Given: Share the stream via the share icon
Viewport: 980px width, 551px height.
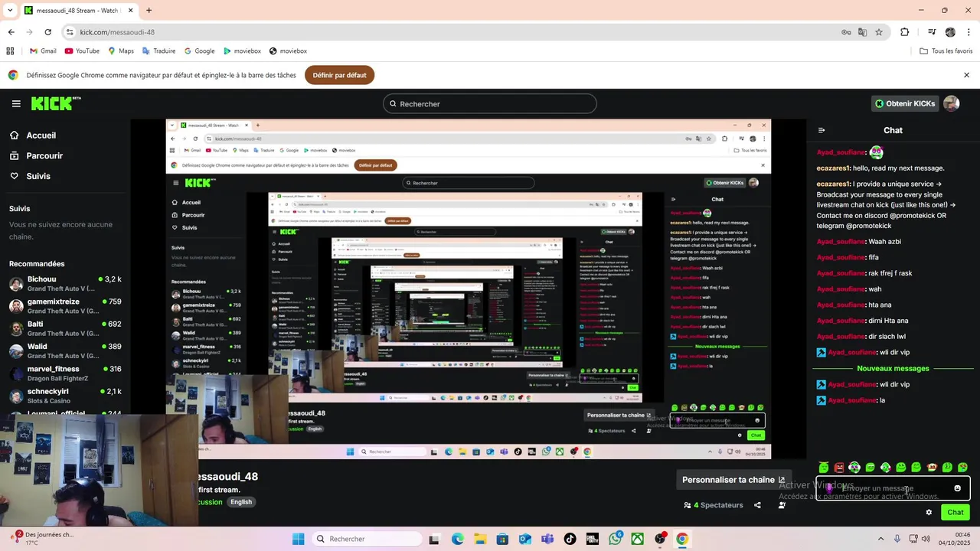Looking at the screenshot, I should click(757, 505).
